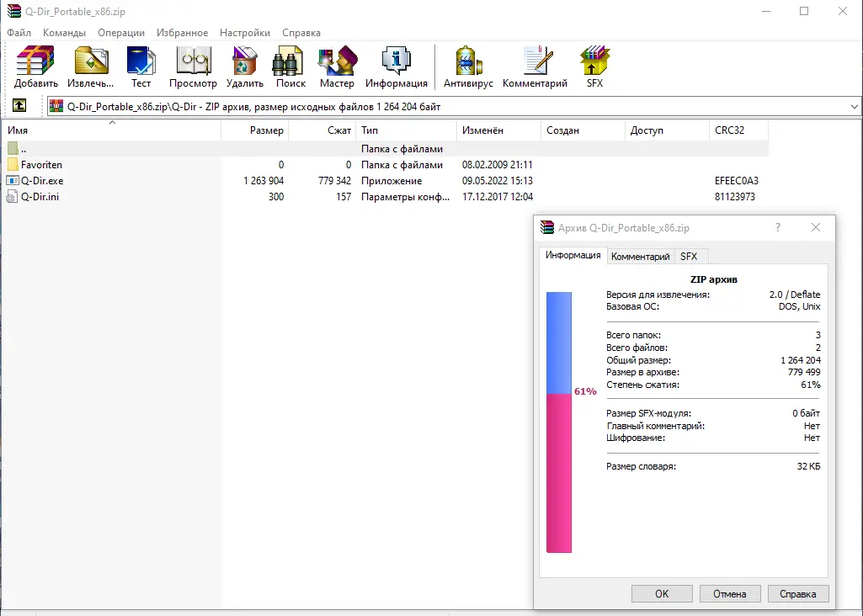Click the WinRAR icon in main title bar

pos(13,11)
